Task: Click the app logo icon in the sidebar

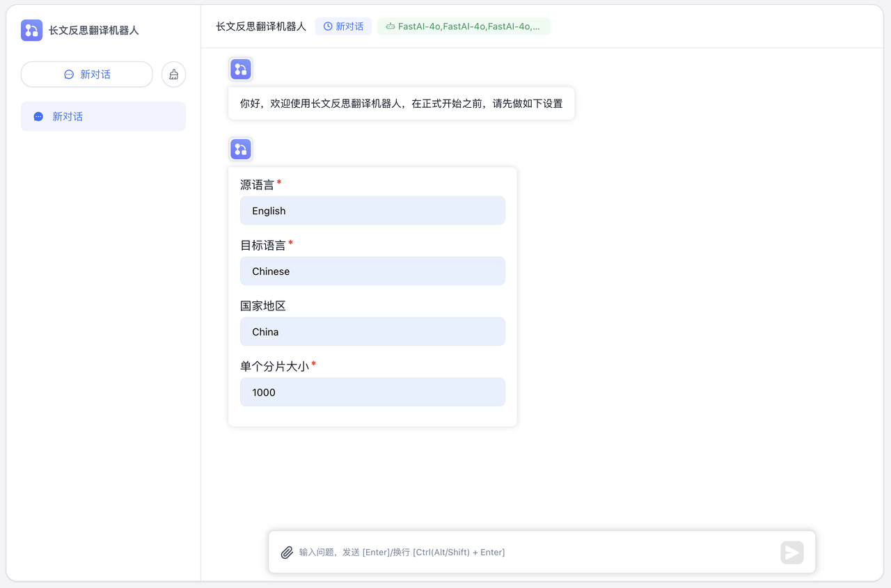Action: 31,31
